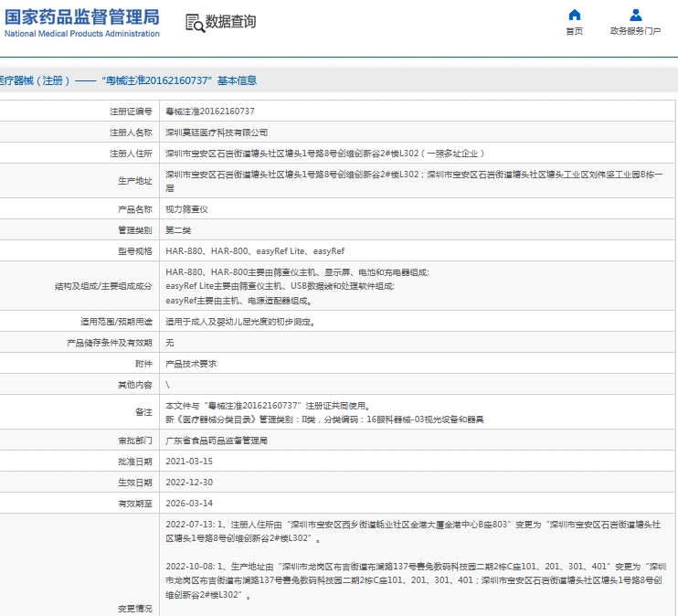Viewport: 678px width, 616px height.
Task: Click the 审批部门 label
Action: pyautogui.click(x=135, y=441)
